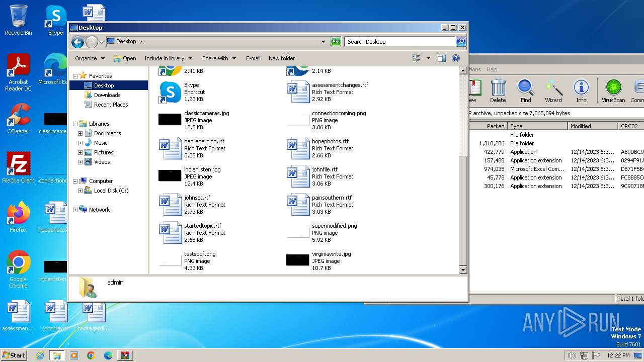644x362 pixels.
Task: Expand Local Disk (C:) node
Action: point(80,191)
